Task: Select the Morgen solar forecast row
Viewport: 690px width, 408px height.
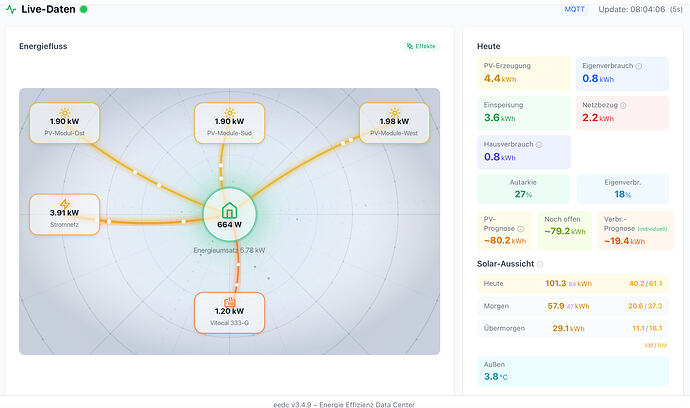Action: tap(573, 306)
